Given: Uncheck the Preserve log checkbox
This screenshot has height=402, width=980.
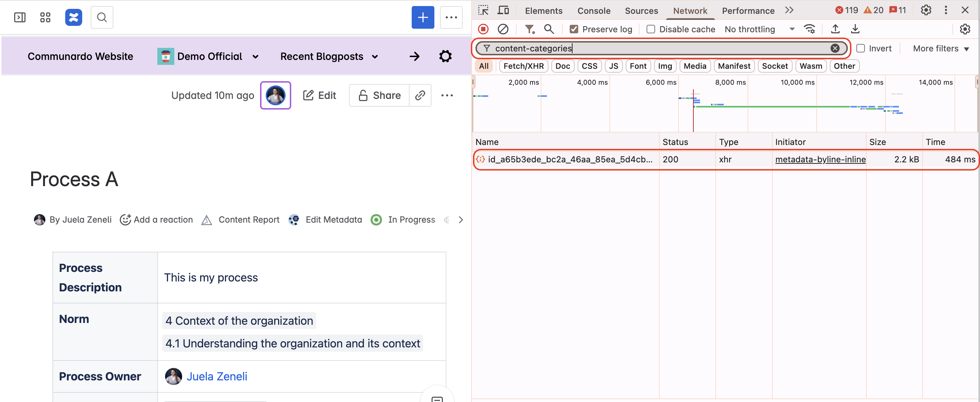Looking at the screenshot, I should pos(573,29).
